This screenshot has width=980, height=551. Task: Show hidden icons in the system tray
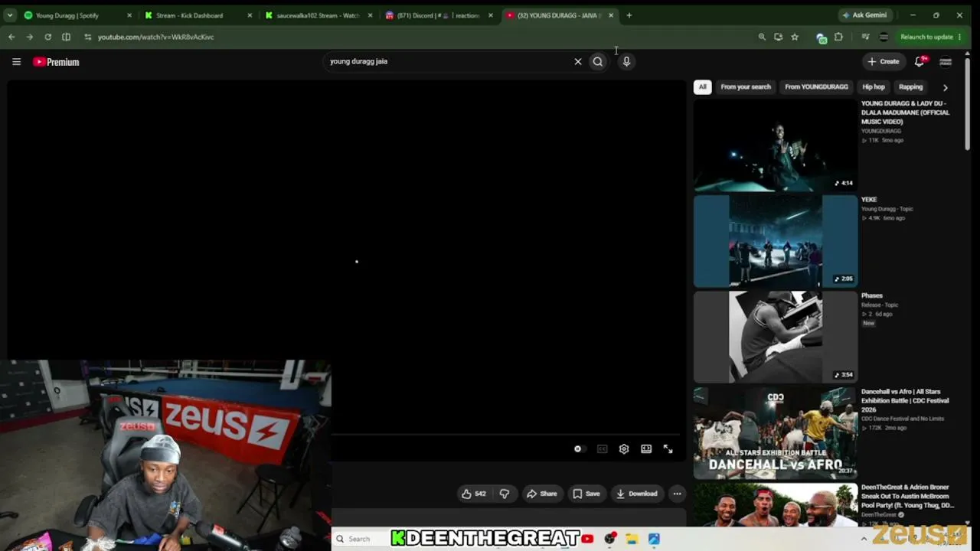pyautogui.click(x=864, y=539)
